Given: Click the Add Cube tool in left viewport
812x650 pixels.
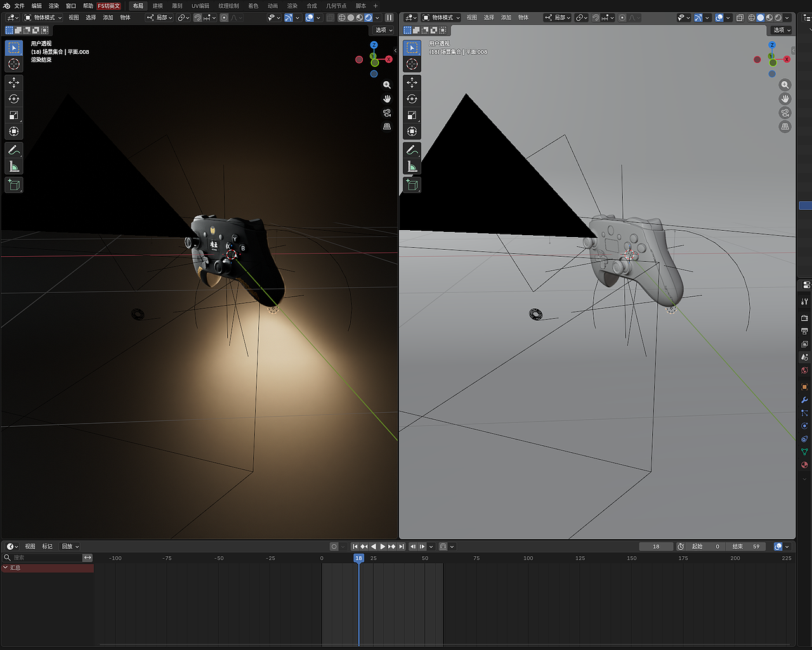Looking at the screenshot, I should (x=14, y=185).
